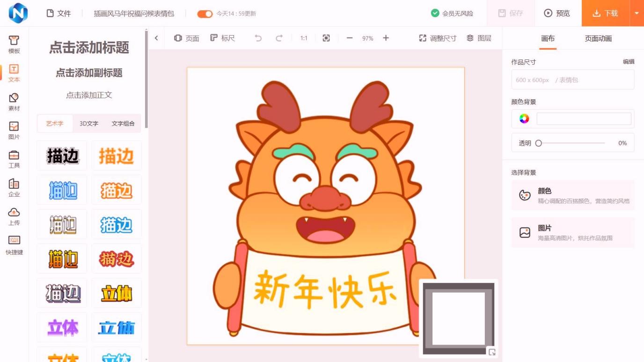644x362 pixels.
Task: Collapse the left panel with chevron
Action: [x=156, y=38]
